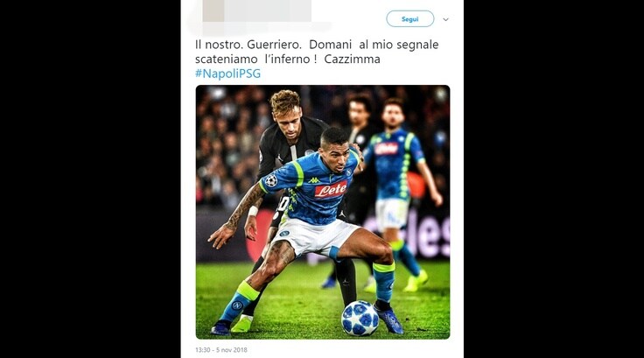Click the neon green boot in photo
The height and width of the screenshot is (358, 644).
pyautogui.click(x=241, y=324)
